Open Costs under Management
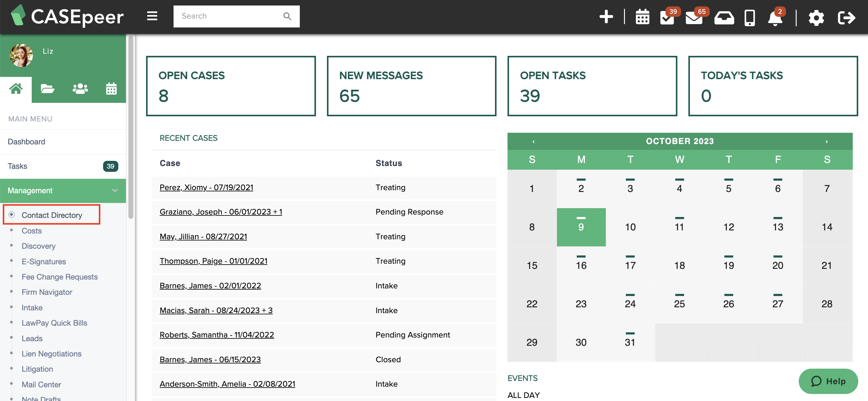 click(32, 231)
